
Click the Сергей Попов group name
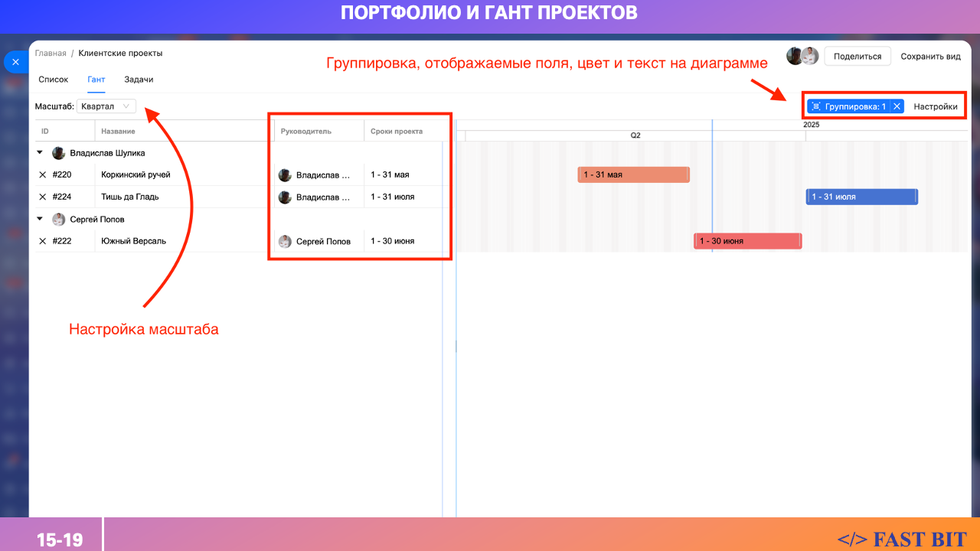pos(97,219)
